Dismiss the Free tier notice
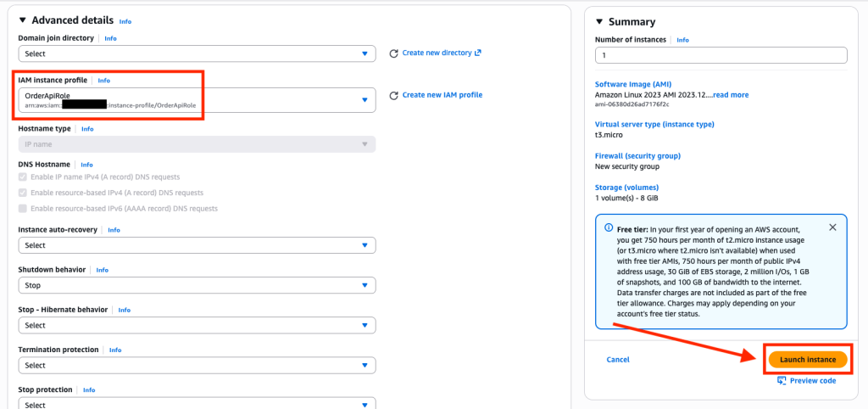Viewport: 868px width, 409px height. 832,227
